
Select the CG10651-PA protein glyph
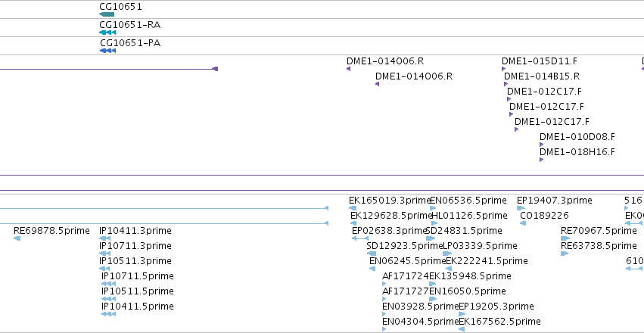coord(108,51)
